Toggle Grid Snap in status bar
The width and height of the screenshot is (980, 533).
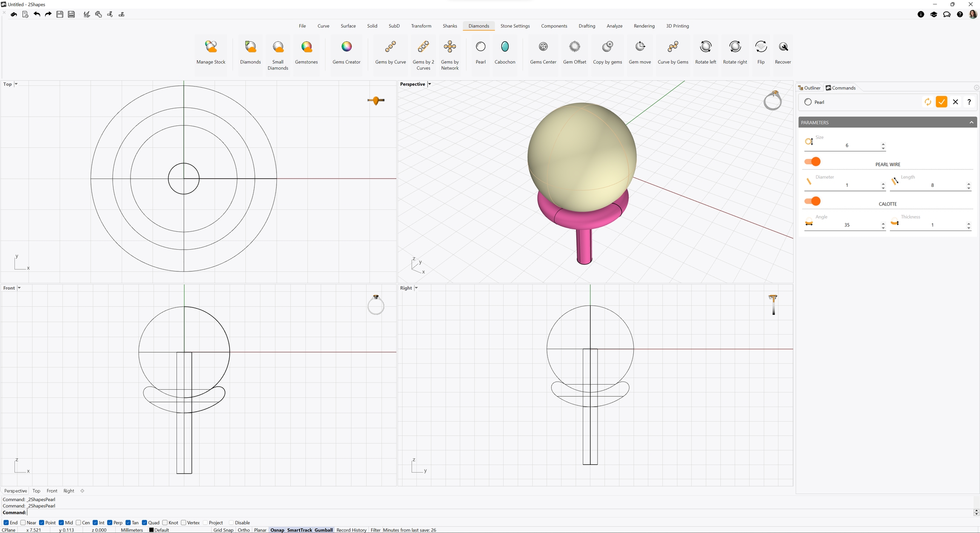223,530
